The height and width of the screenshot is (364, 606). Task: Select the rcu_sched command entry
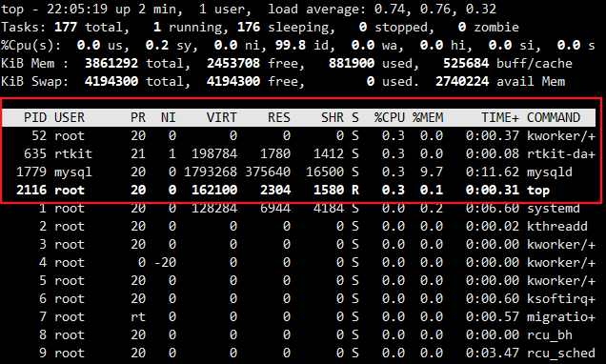[561, 354]
